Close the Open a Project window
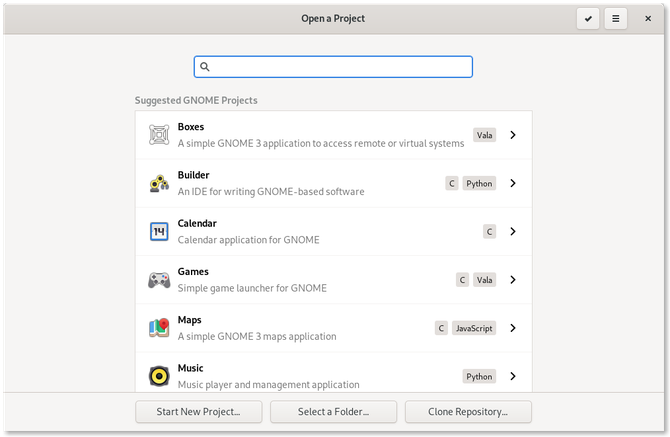Viewport: 670px width, 437px height. click(x=648, y=18)
